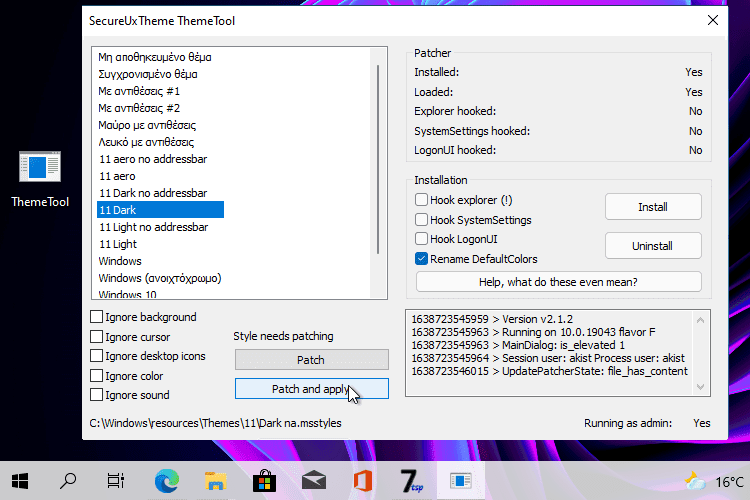Open the weather widget showing 16°C
The image size is (750, 500).
point(715,481)
